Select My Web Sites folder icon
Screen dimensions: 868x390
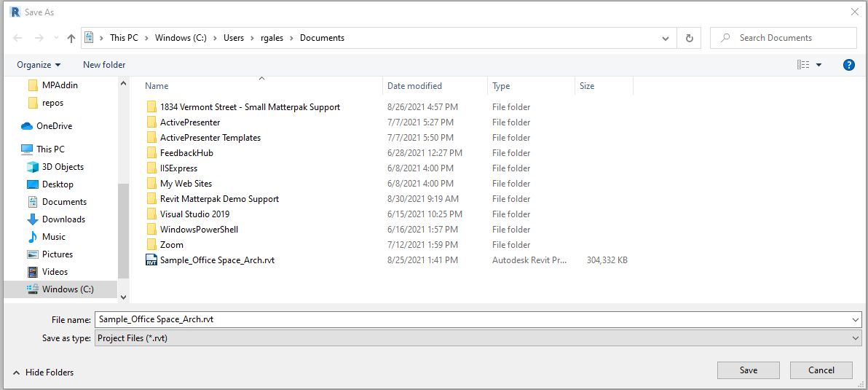(151, 184)
